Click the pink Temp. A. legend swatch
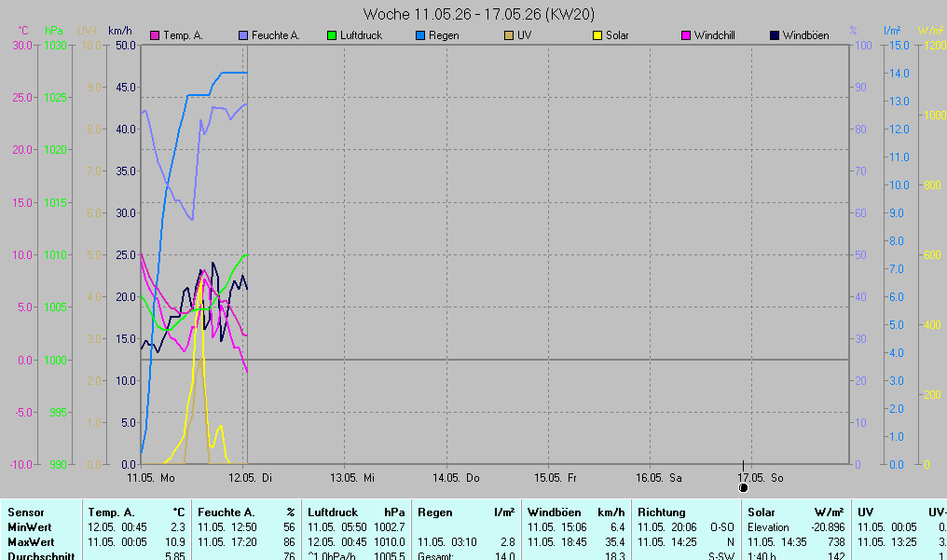947x560 pixels. [x=155, y=35]
